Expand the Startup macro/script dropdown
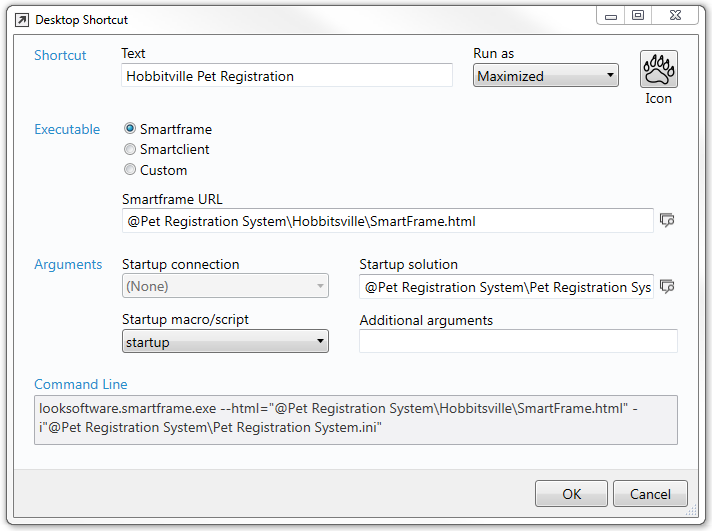Image resolution: width=712 pixels, height=531 pixels. pos(225,341)
